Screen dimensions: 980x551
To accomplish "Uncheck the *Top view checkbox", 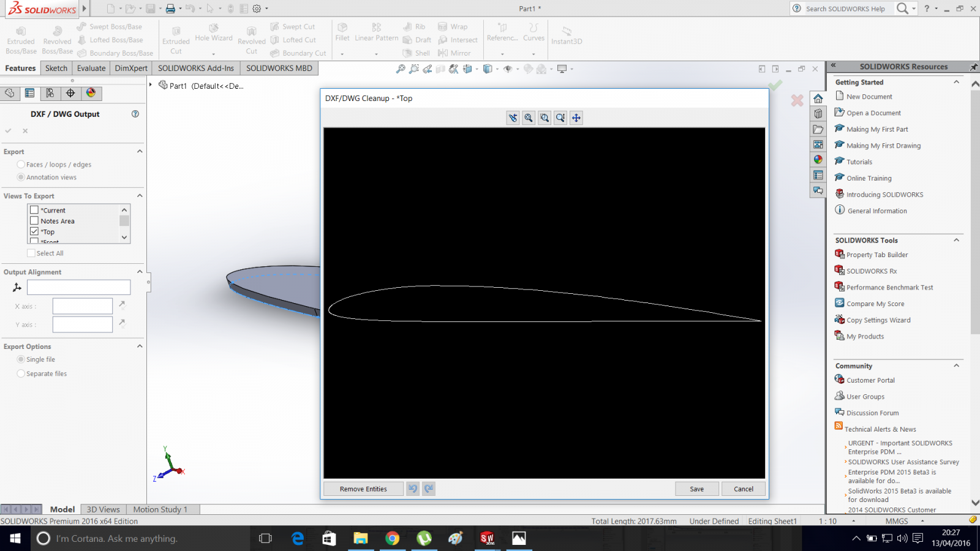I will pos(34,232).
